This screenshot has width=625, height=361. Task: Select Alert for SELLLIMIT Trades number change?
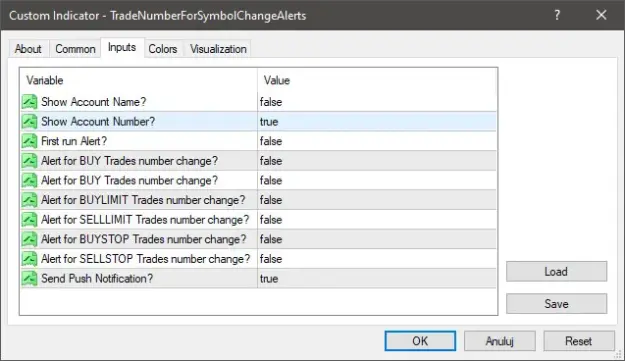click(145, 220)
